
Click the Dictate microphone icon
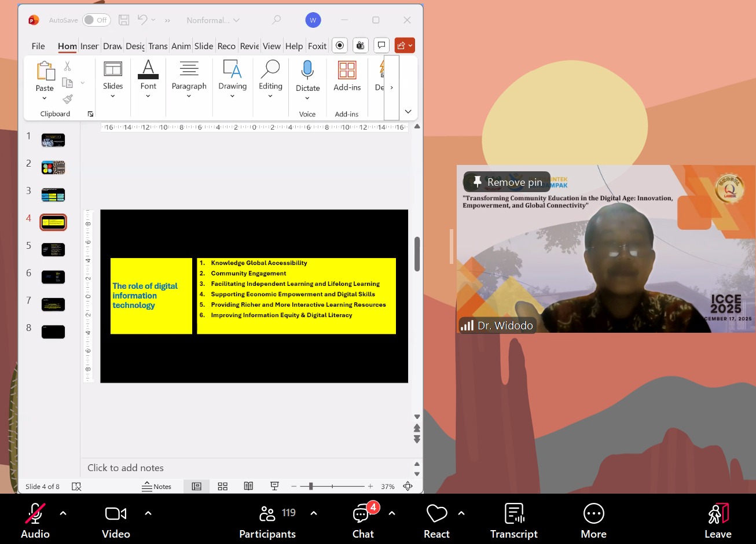[307, 71]
